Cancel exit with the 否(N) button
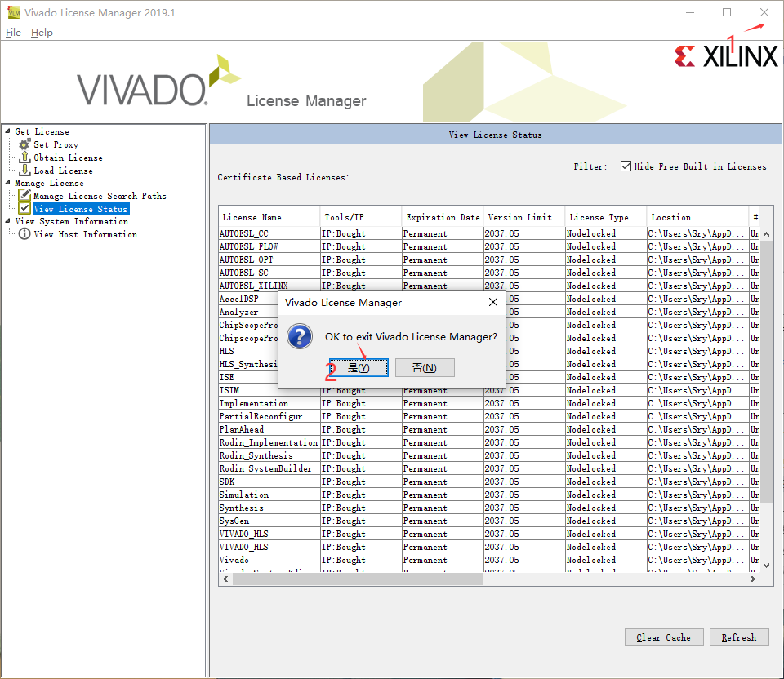Image resolution: width=784 pixels, height=679 pixels. tap(425, 368)
